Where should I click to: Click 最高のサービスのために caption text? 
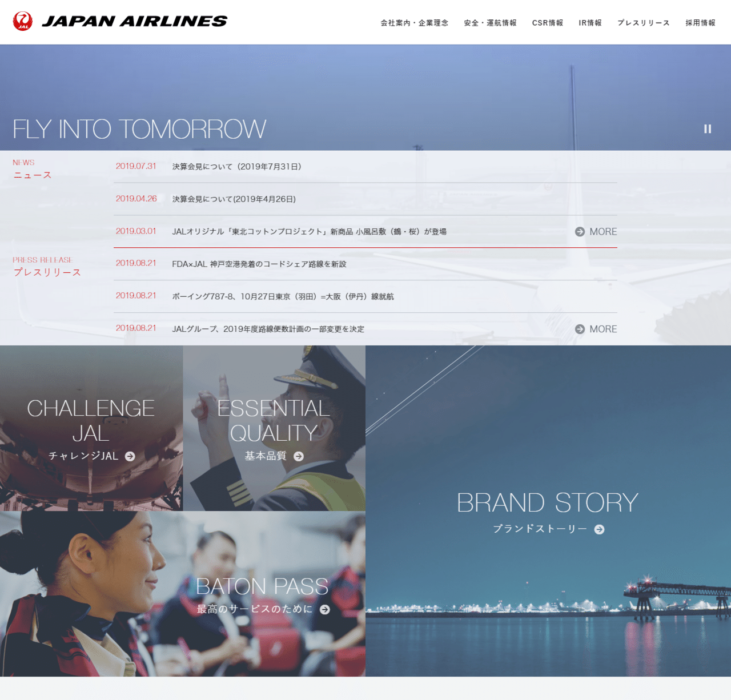point(255,609)
